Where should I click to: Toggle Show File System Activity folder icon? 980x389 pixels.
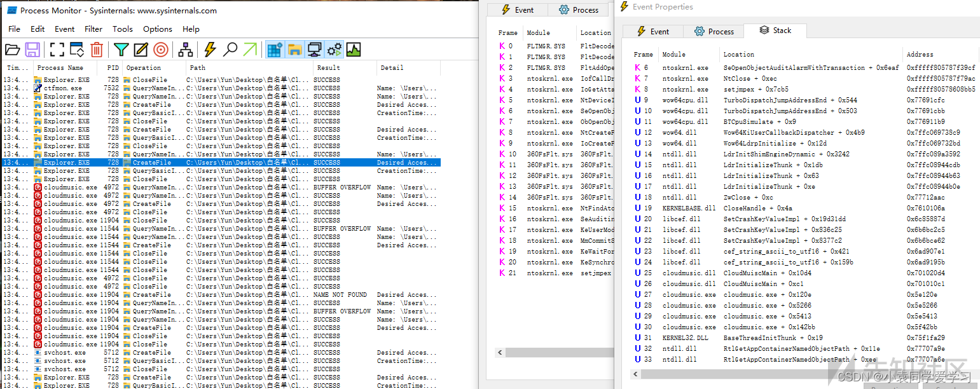pyautogui.click(x=294, y=49)
